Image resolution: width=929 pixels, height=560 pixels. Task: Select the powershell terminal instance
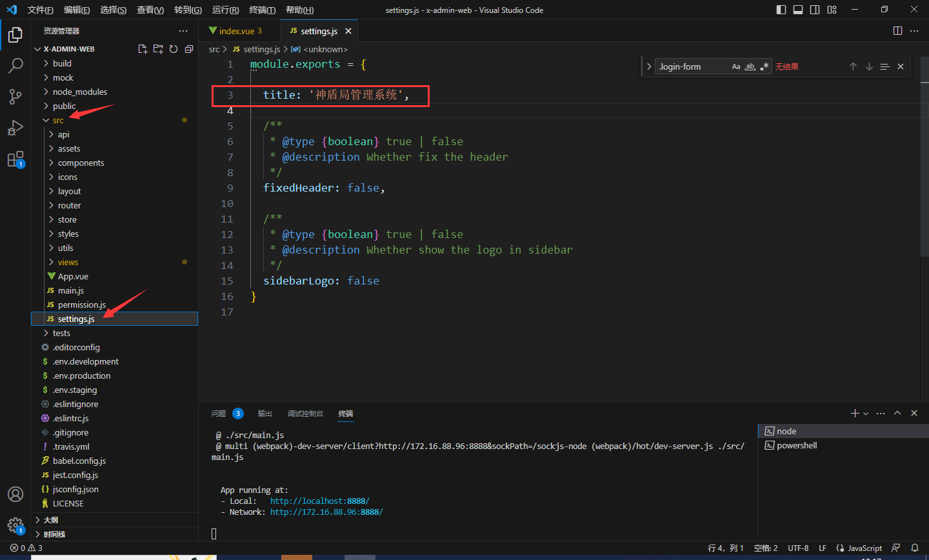point(843,445)
